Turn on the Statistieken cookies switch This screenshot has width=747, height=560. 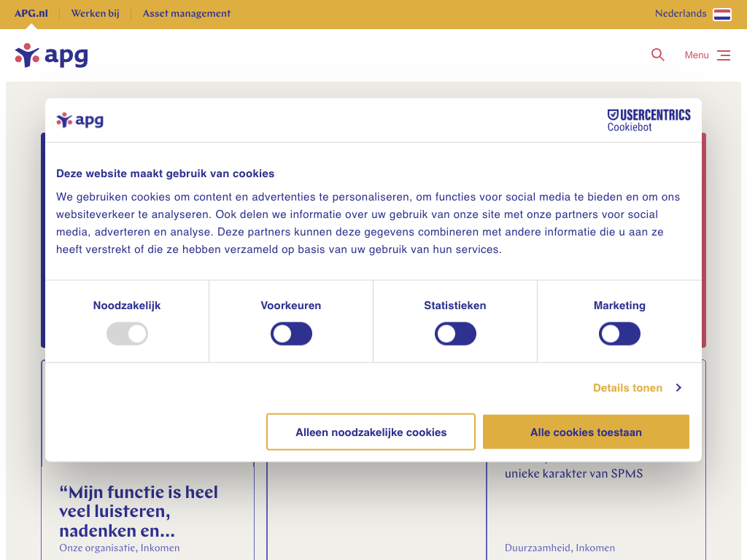pyautogui.click(x=455, y=335)
